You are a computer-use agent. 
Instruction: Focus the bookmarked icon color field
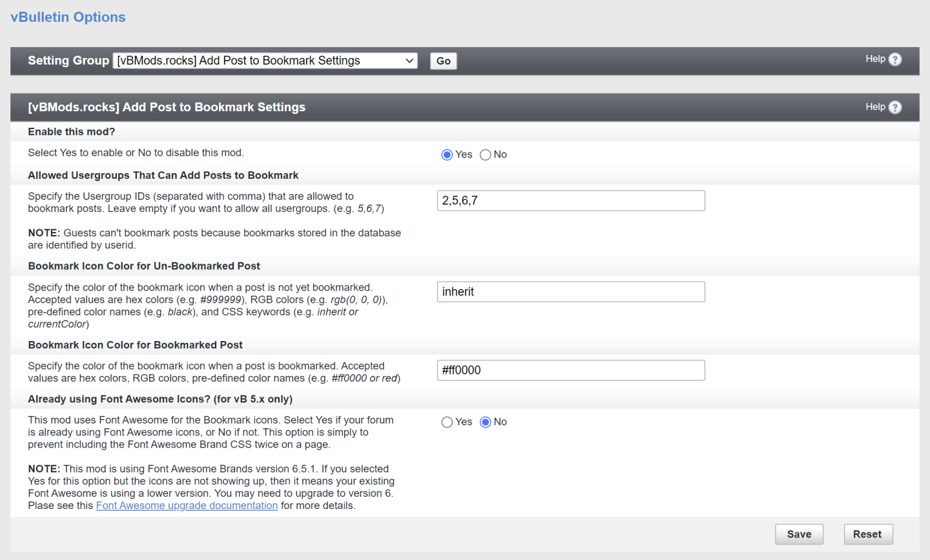571,370
